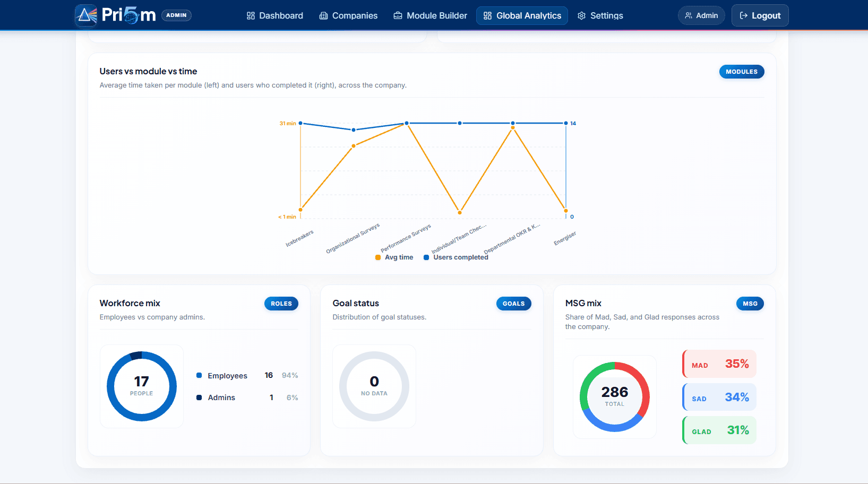Open the Dashboard tab
868x484 pixels.
[275, 16]
